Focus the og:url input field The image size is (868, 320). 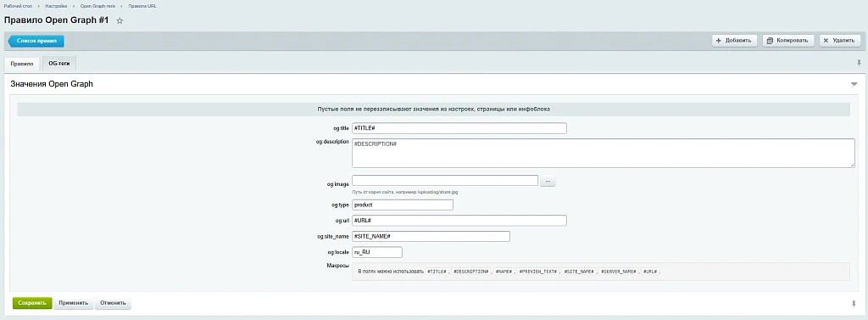click(x=459, y=221)
